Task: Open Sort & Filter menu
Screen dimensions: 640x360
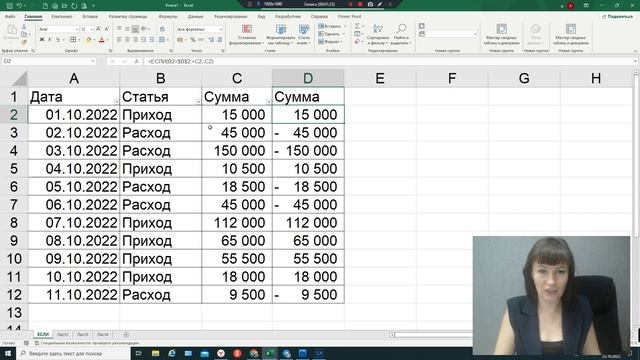Action: (x=378, y=34)
